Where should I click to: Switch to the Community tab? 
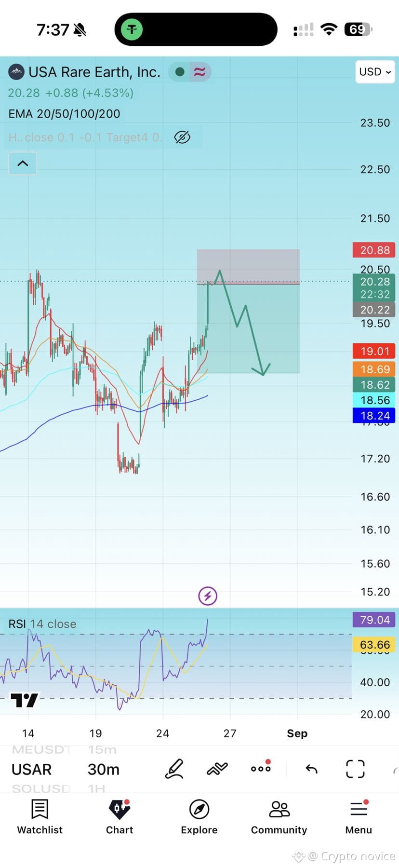point(279,817)
